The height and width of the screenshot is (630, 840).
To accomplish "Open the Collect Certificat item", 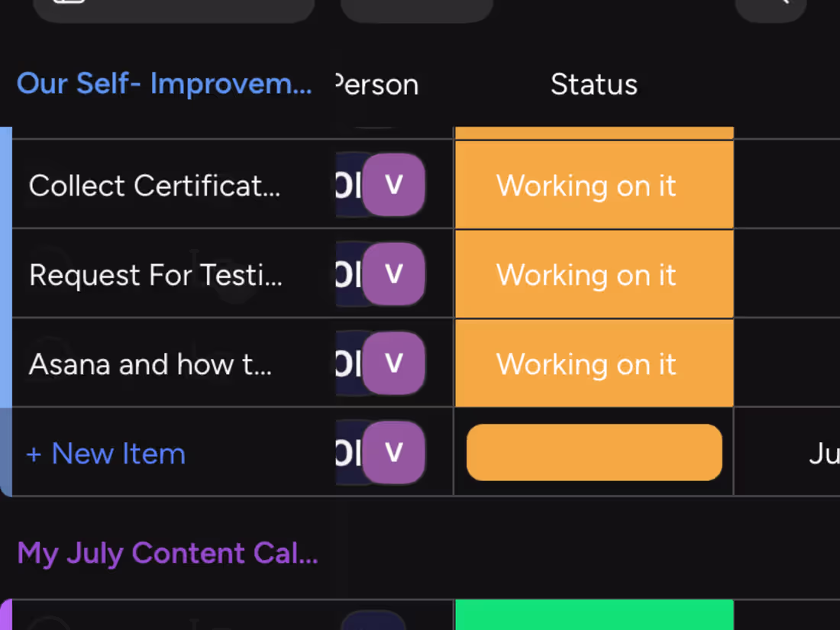I will (x=154, y=186).
